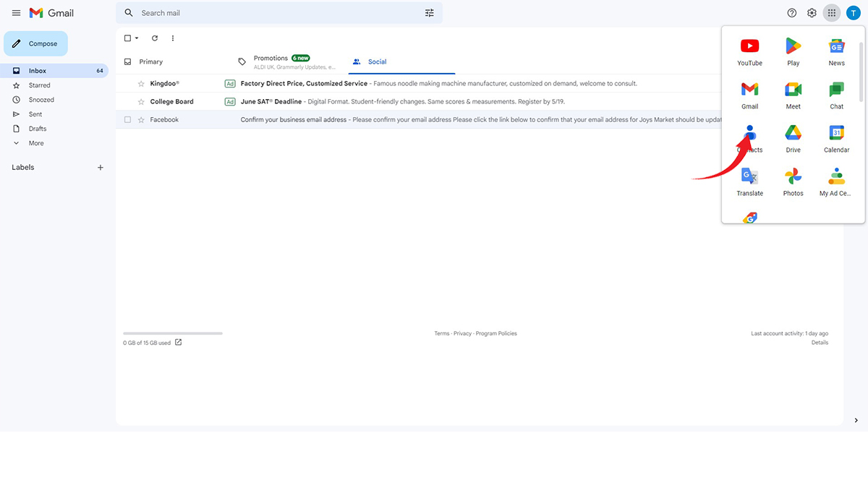Open Google Calendar app

pos(837,140)
